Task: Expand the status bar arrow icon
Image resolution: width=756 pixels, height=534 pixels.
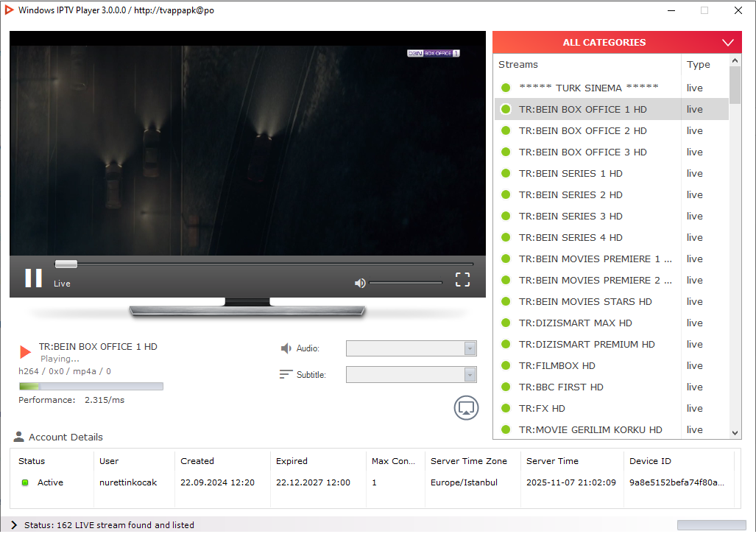Action: [x=13, y=525]
